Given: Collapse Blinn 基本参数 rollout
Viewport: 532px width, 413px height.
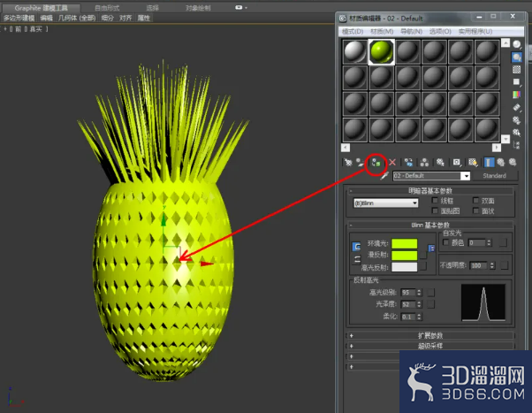Looking at the screenshot, I should 430,225.
